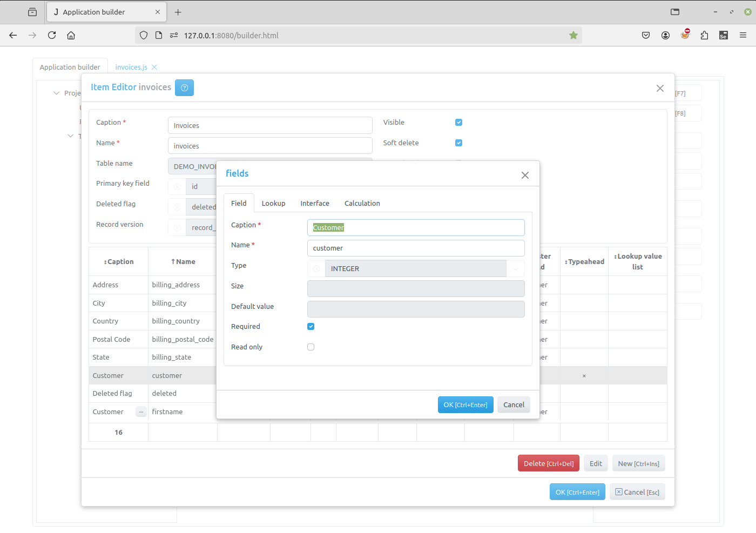Open the Calculation tab
The height and width of the screenshot is (533, 756).
click(x=362, y=204)
